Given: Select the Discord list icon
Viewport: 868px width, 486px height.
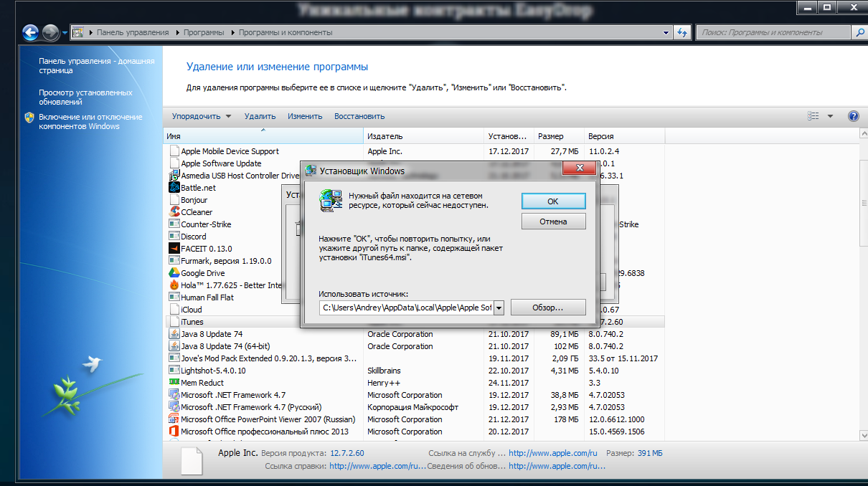Looking at the screenshot, I should 174,237.
